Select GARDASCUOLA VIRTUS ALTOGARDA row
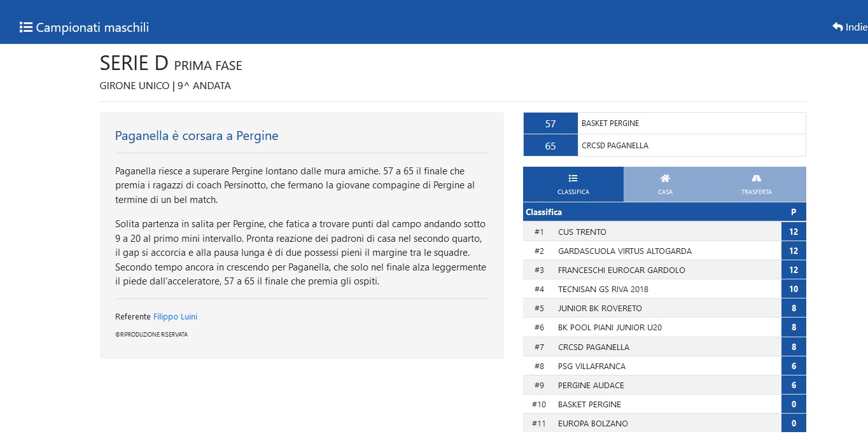 tap(664, 251)
